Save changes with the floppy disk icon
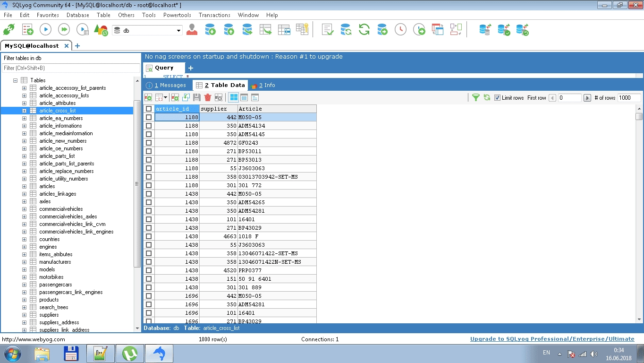The image size is (644, 363). (197, 97)
